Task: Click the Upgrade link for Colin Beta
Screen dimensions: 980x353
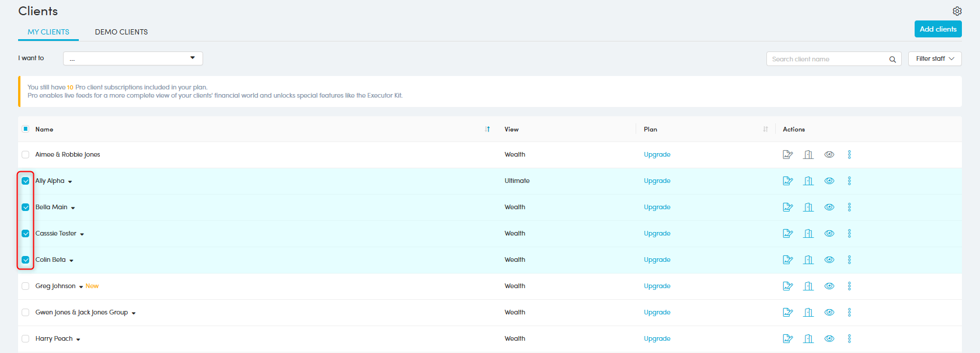Action: tap(657, 260)
